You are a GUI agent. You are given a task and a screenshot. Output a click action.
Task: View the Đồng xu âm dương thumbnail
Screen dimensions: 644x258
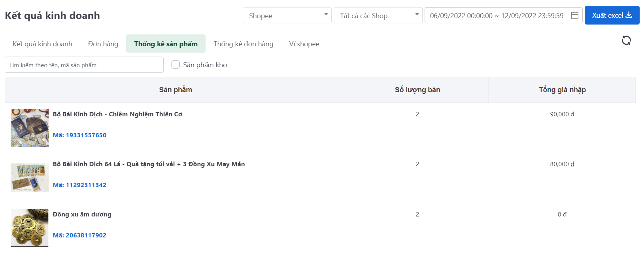pos(30,228)
